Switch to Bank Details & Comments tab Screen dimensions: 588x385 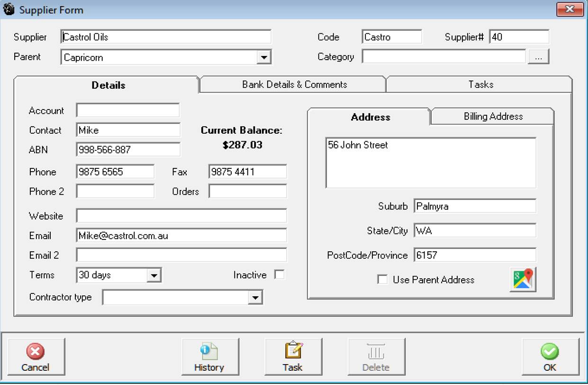point(294,84)
